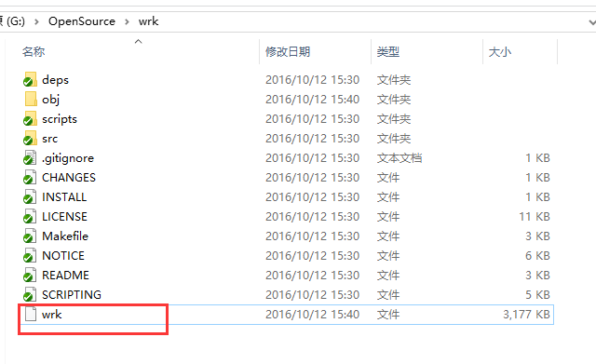Select the file named INSTALL
Viewport: 596px width, 364px height.
64,197
